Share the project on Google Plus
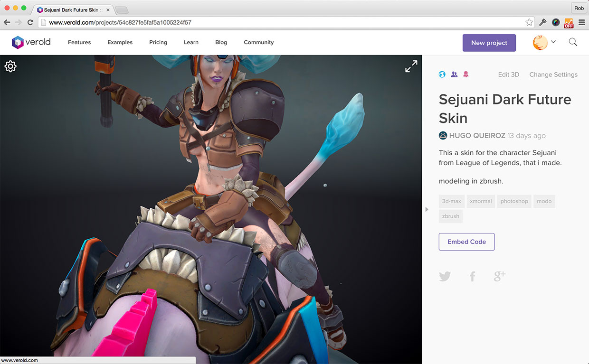Image resolution: width=589 pixels, height=364 pixels. [500, 276]
